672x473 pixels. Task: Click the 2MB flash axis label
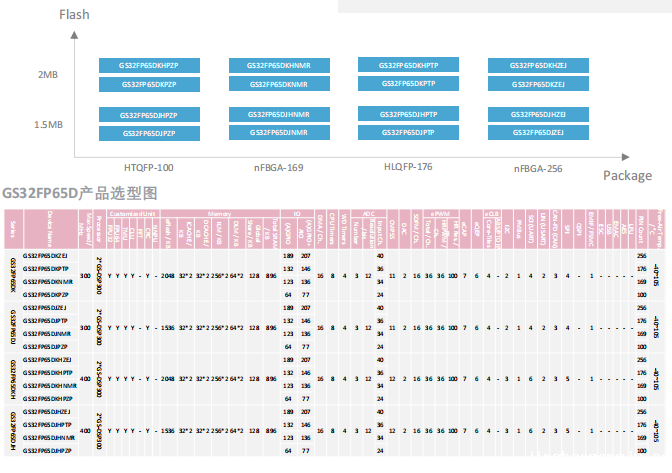point(48,75)
